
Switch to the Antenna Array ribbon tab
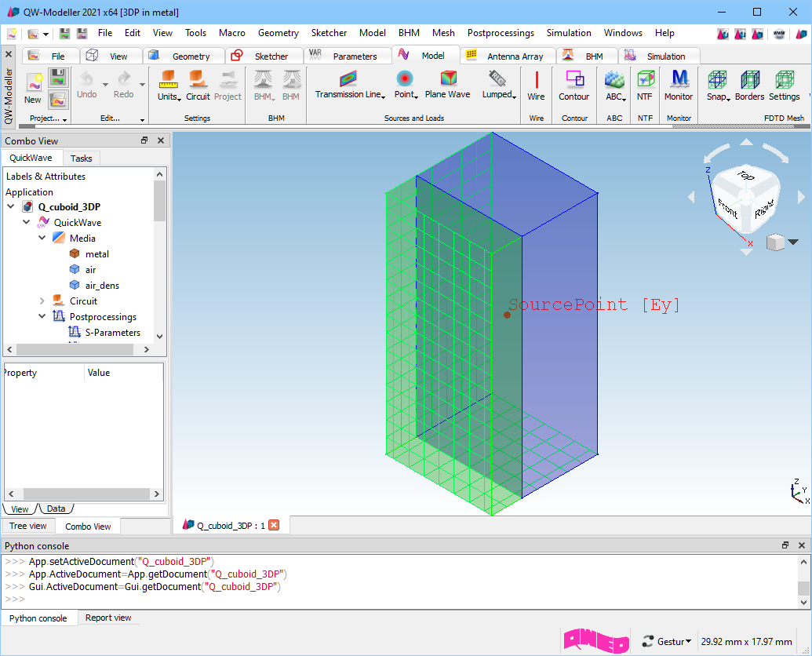pyautogui.click(x=508, y=56)
